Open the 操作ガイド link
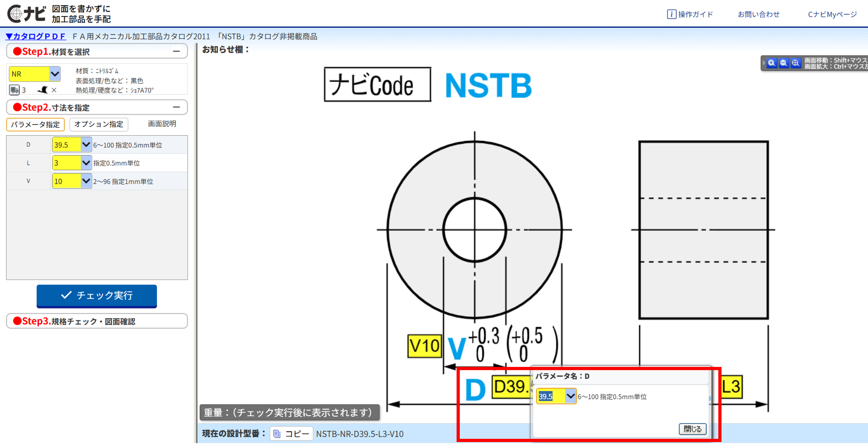The image size is (868, 445). coord(695,14)
